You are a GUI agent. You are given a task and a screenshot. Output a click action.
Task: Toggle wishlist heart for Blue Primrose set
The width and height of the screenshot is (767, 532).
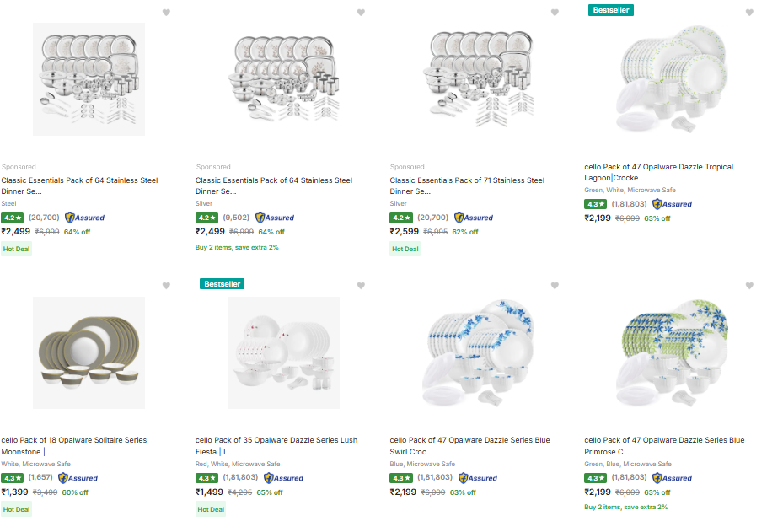[x=749, y=286]
